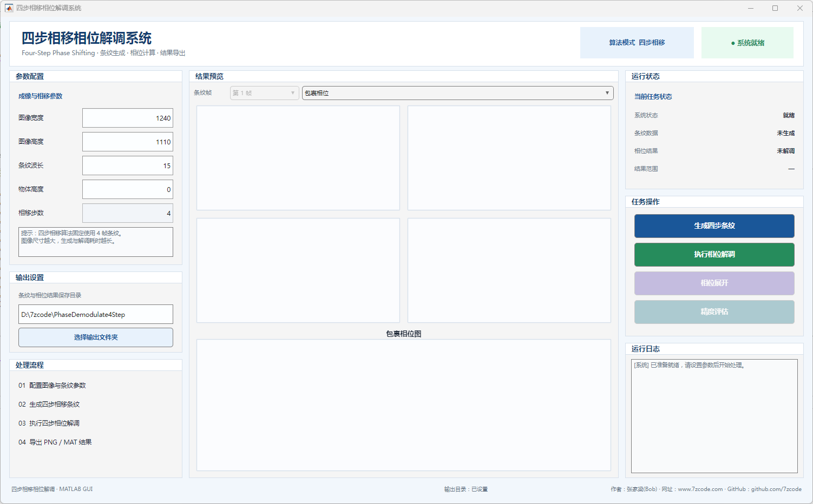Viewport: 813px width, 504px height.
Task: Click the 相位展开 button
Action: click(714, 283)
